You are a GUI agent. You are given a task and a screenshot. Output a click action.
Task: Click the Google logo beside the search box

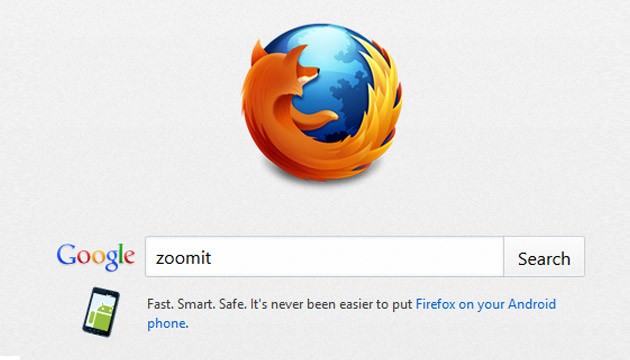pyautogui.click(x=96, y=257)
